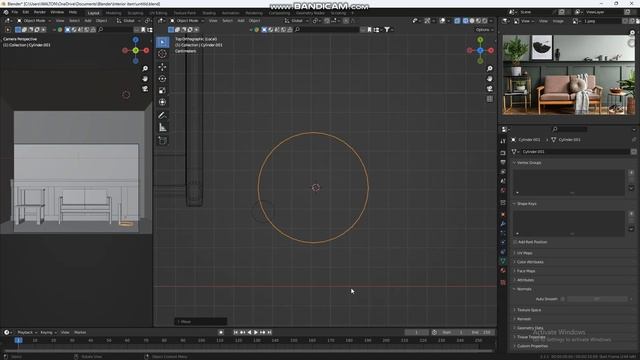Click the properties search field
This screenshot has height=360, width=640.
pos(569,129)
